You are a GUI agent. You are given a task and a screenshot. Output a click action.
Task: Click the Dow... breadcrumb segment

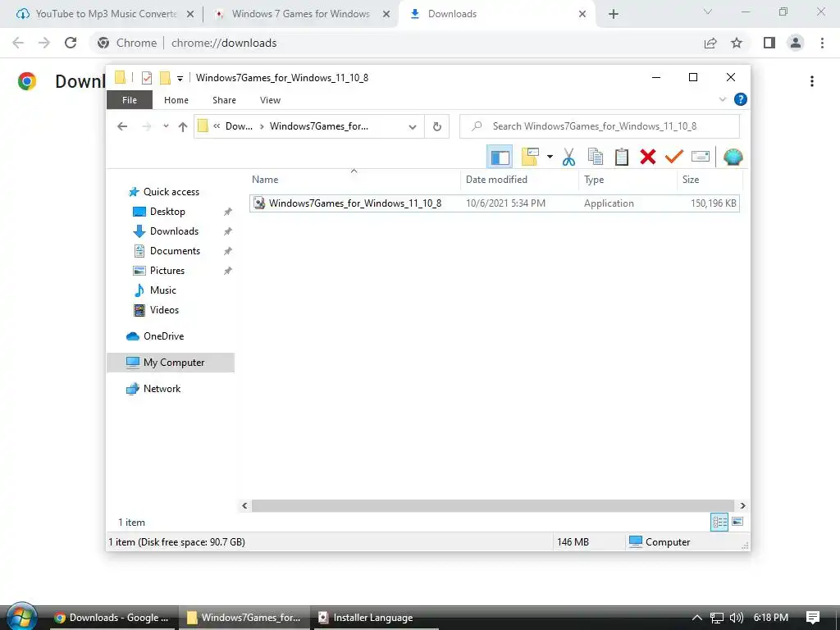click(239, 126)
